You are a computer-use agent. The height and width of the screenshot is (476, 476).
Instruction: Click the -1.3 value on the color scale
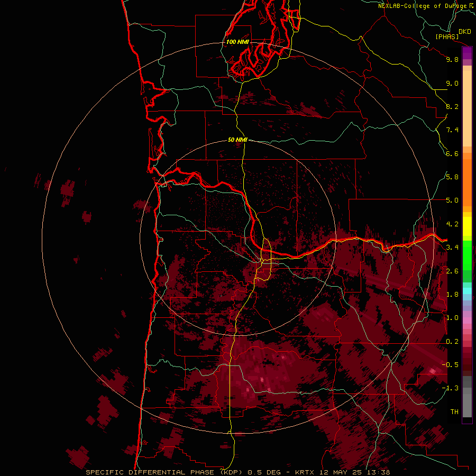pyautogui.click(x=450, y=388)
